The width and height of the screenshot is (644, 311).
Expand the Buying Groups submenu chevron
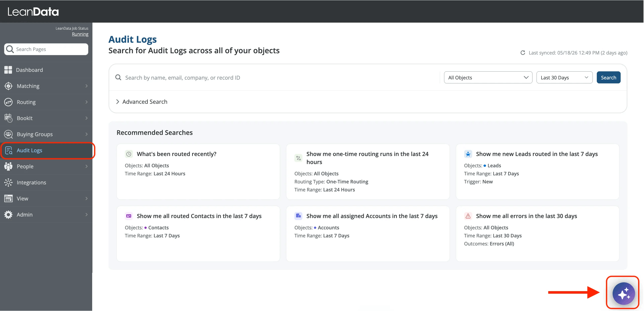(x=86, y=134)
